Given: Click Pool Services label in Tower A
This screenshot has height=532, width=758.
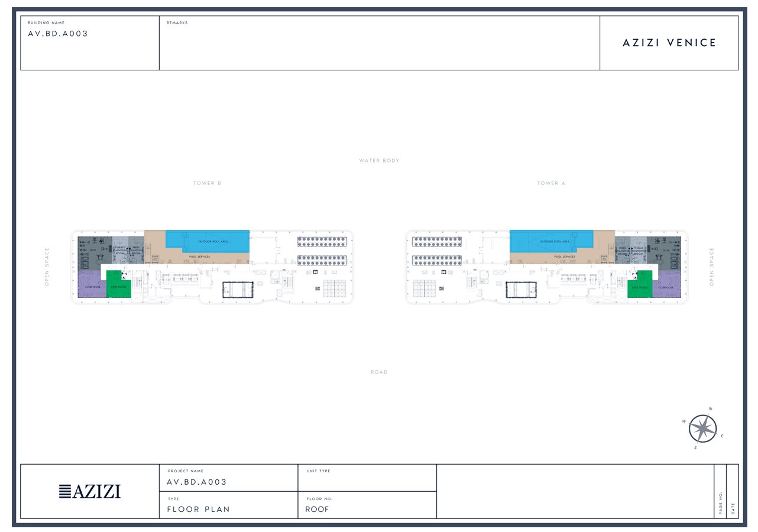Looking at the screenshot, I should click(x=565, y=257).
